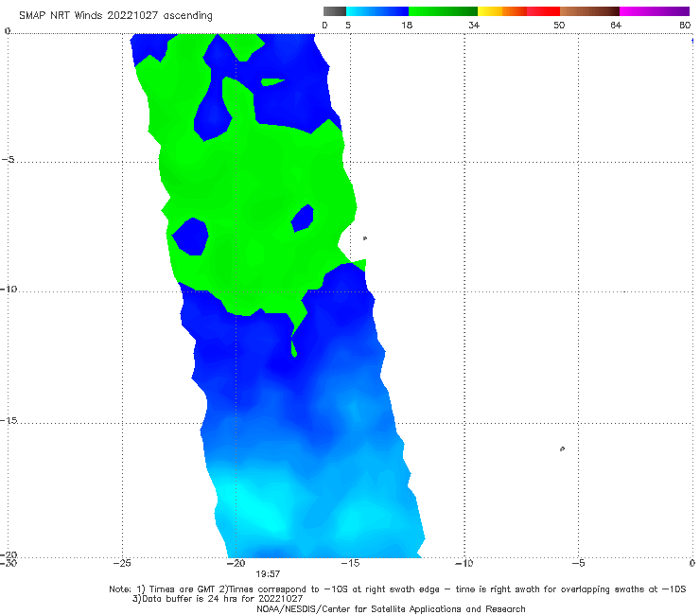Click y-axis latitude label '-15'
Screen dimensions: 700x615
[9, 420]
